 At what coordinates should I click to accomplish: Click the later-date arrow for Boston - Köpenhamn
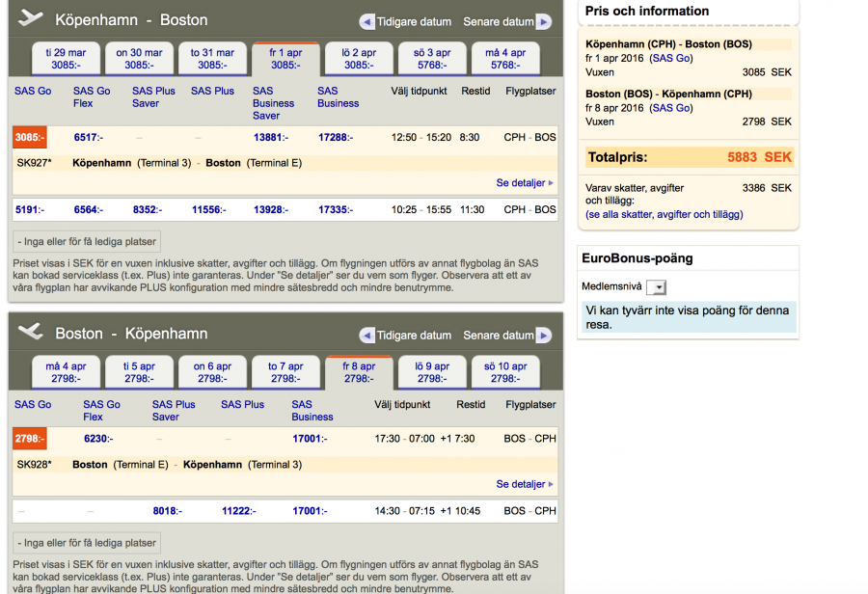544,336
